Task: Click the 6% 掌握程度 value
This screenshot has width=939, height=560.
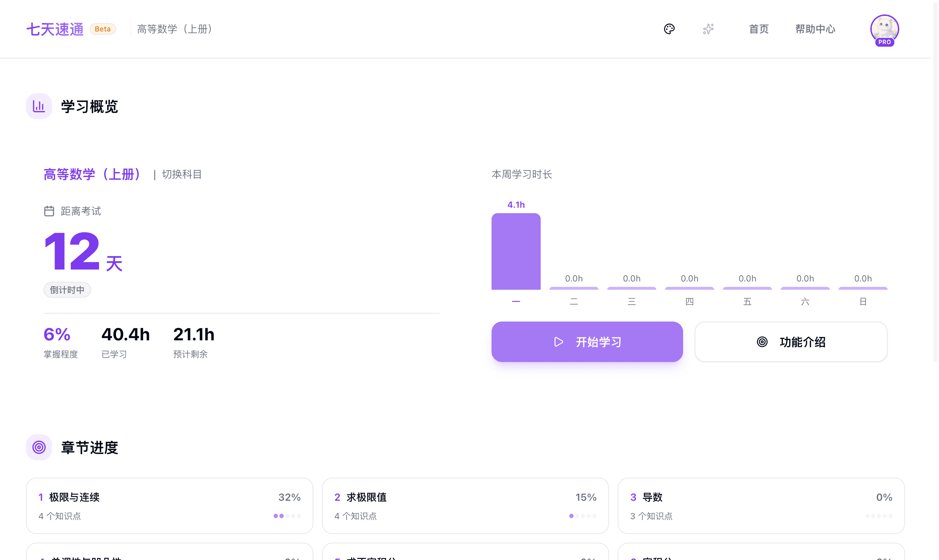Action: click(57, 334)
